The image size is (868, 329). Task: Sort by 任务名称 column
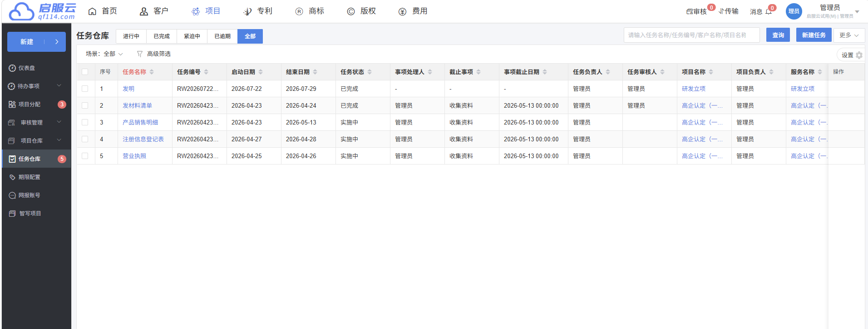point(152,72)
